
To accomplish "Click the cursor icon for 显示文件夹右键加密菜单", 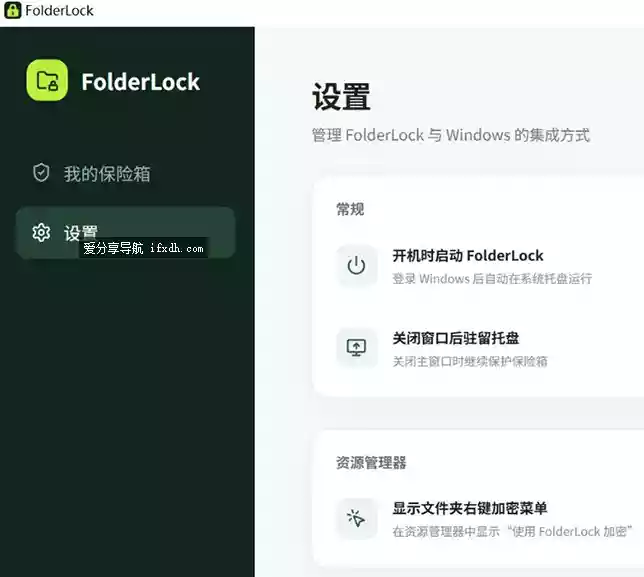I will point(356,519).
